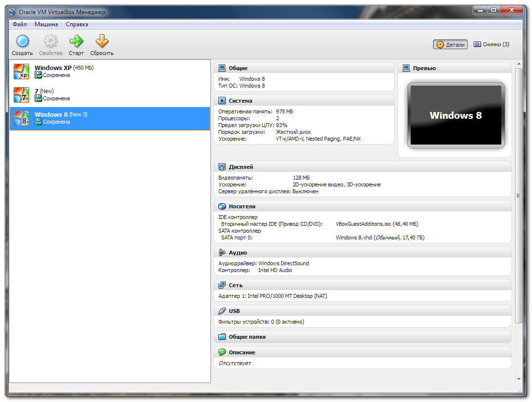
Task: Click the VBoxGuestAdditions.iso entry
Action: 377,224
